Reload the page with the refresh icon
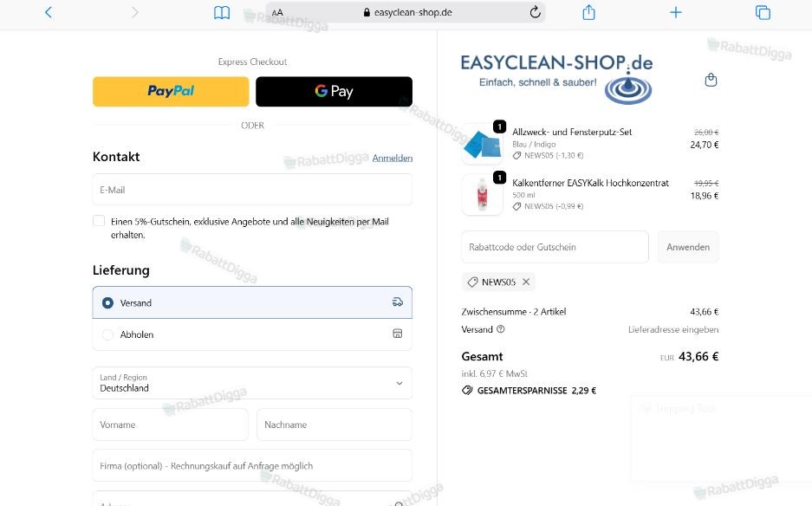Screen dimensions: 812x506 [535, 12]
